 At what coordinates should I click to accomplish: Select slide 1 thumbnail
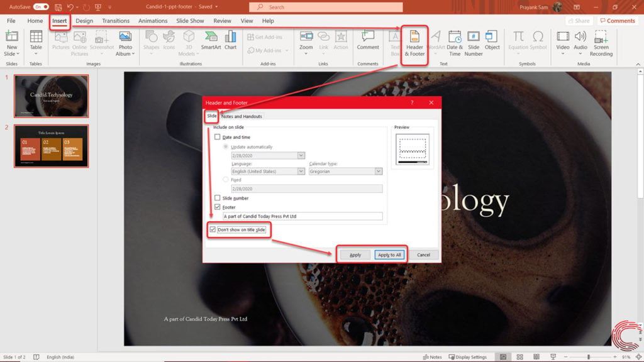[x=52, y=96]
